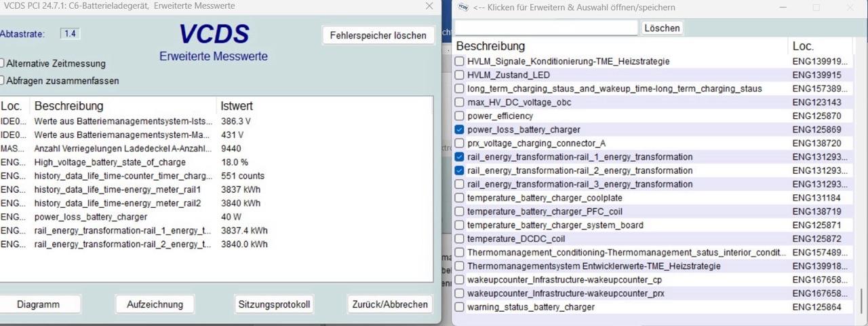
Task: Close the VCDS Erweiterte Messwerte window
Action: click(x=429, y=6)
